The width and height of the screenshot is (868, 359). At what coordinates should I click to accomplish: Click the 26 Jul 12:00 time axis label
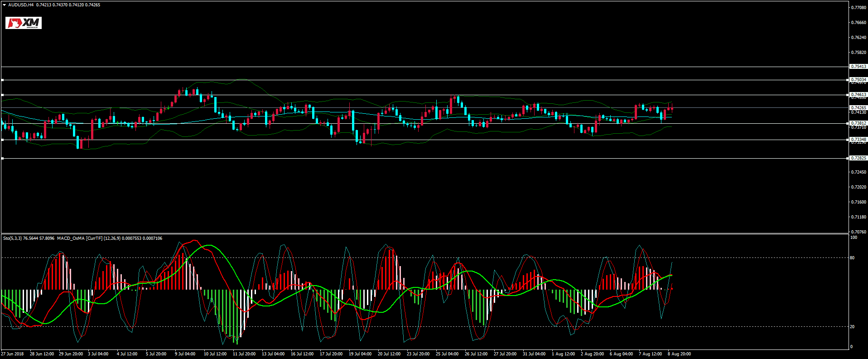pyautogui.click(x=476, y=354)
